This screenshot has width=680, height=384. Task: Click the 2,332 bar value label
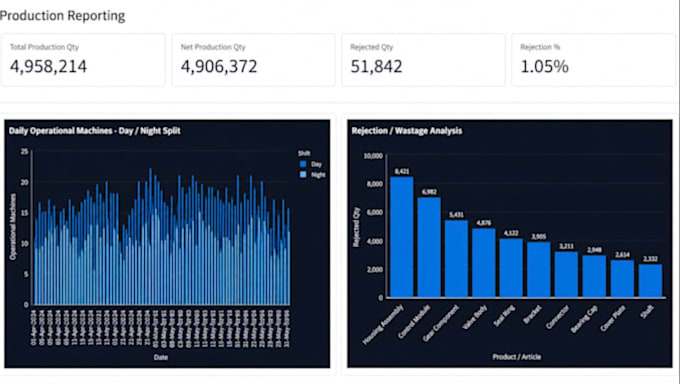coord(650,259)
